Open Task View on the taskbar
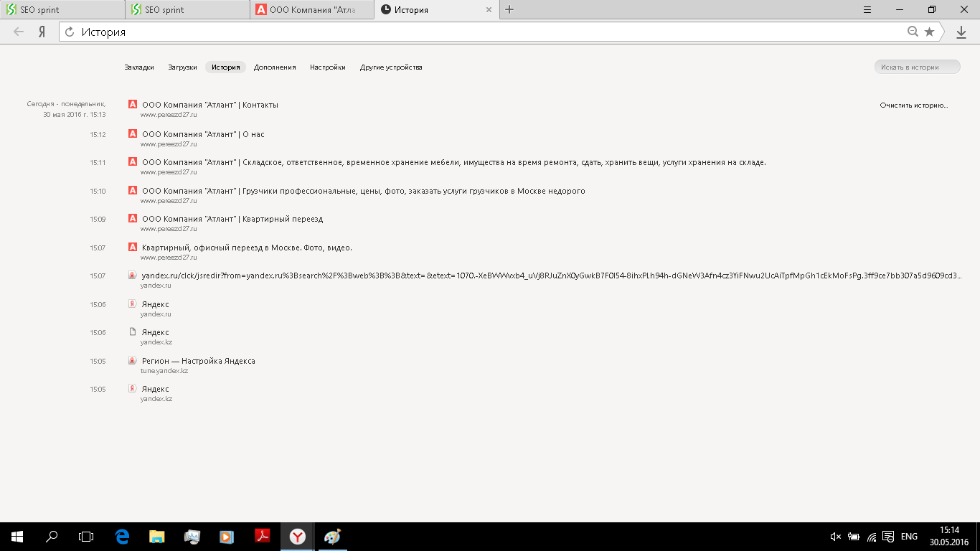 point(86,537)
